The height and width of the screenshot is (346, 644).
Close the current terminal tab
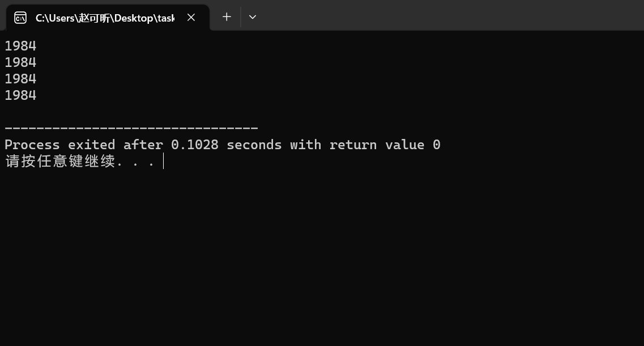[191, 18]
